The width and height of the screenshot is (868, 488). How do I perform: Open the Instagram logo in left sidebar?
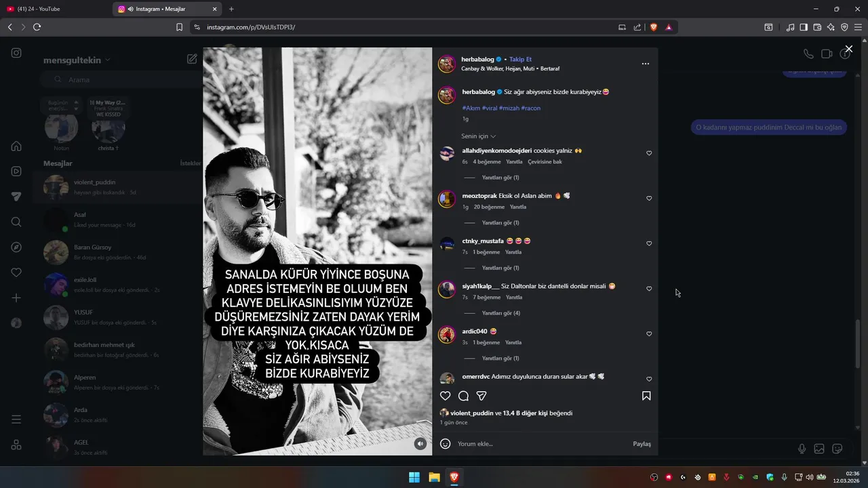16,53
